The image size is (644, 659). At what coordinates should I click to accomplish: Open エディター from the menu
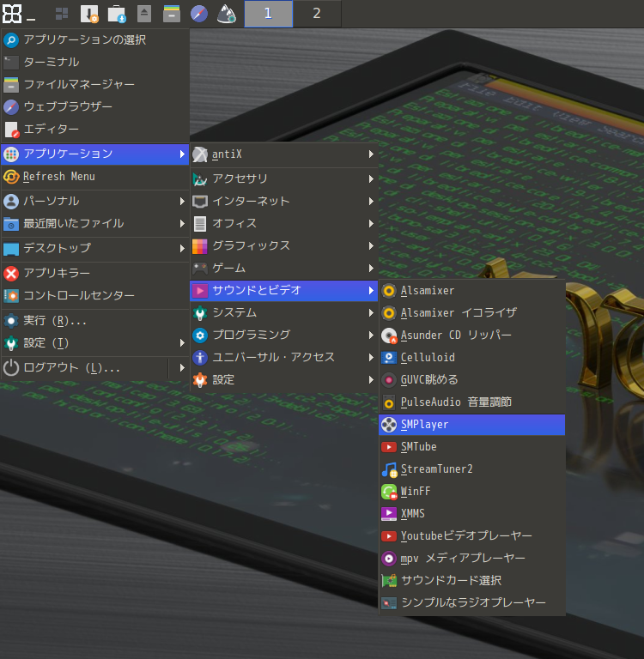pos(94,130)
